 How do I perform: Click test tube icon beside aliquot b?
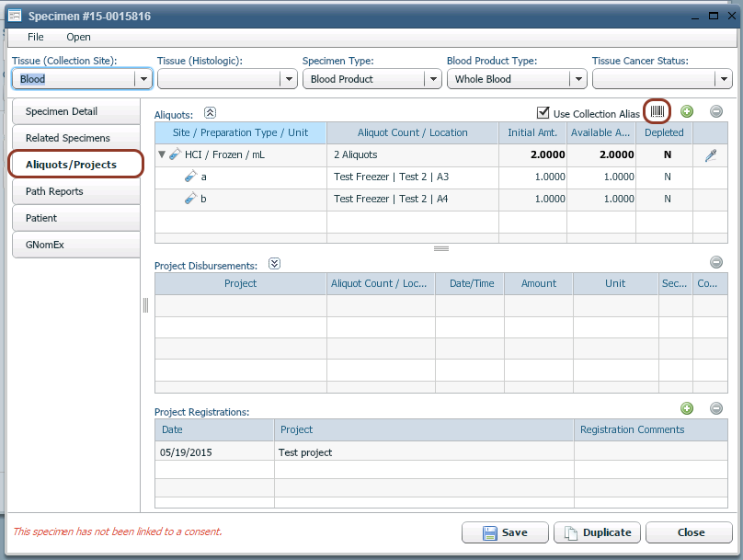tap(190, 199)
